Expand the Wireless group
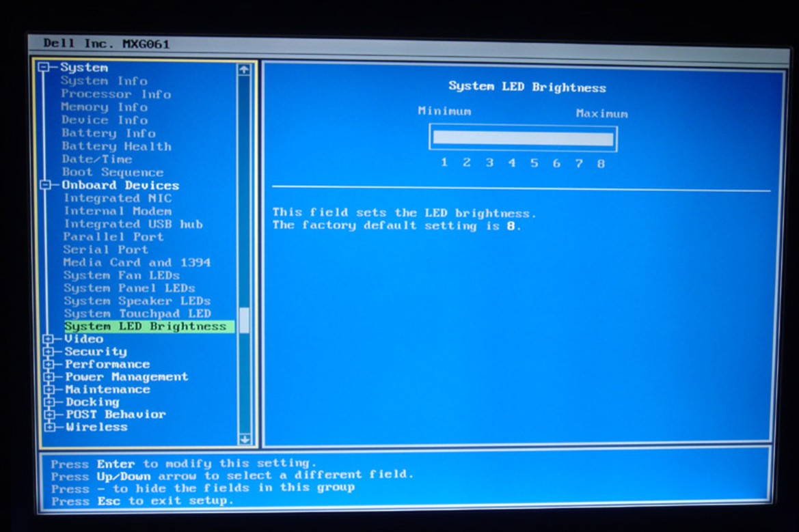 [49, 427]
